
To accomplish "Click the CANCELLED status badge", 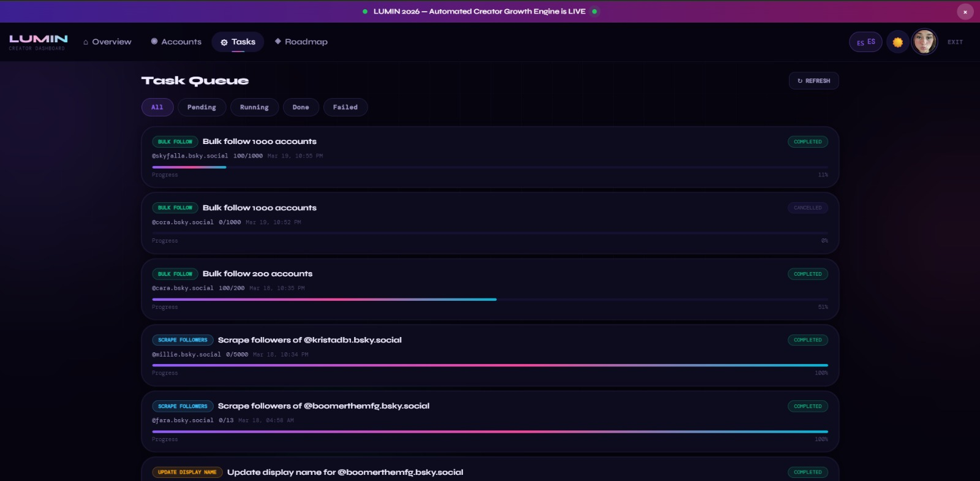I will tap(808, 208).
